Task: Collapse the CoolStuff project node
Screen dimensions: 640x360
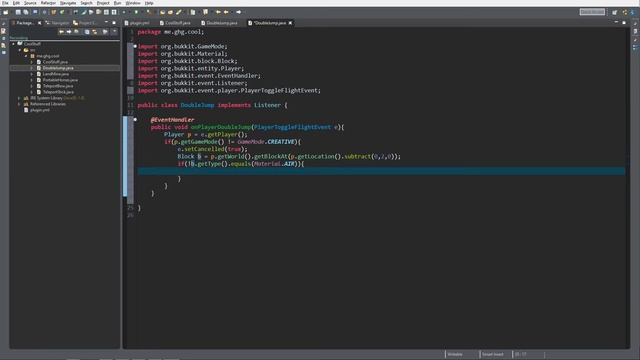Action: (13, 43)
